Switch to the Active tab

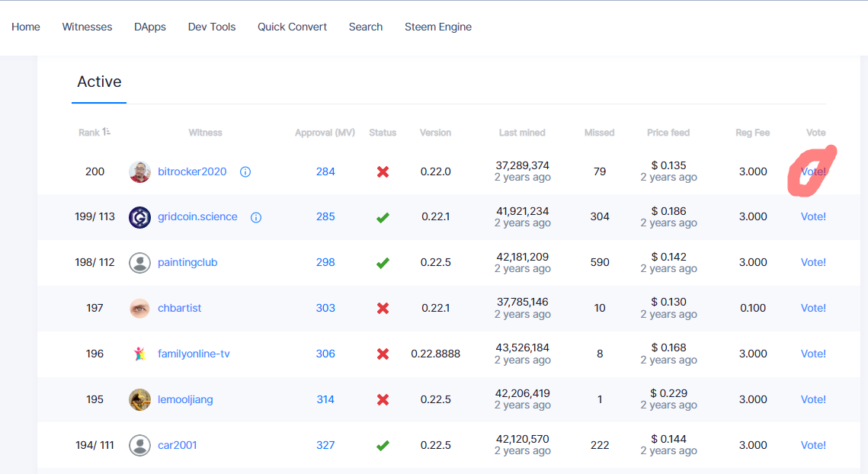click(99, 82)
